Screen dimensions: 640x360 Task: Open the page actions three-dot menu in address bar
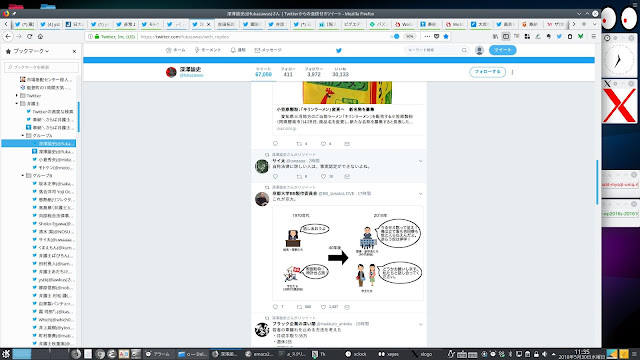coord(427,36)
